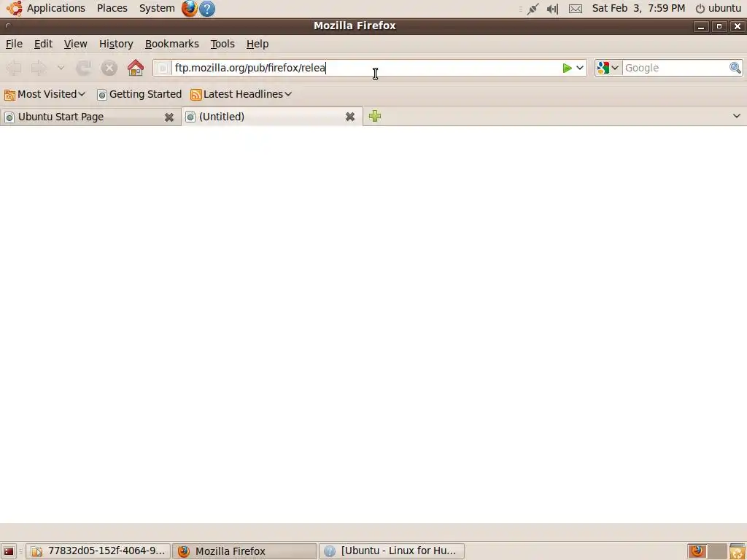Open the Places menu in top panel
This screenshot has width=747, height=560.
[x=112, y=8]
